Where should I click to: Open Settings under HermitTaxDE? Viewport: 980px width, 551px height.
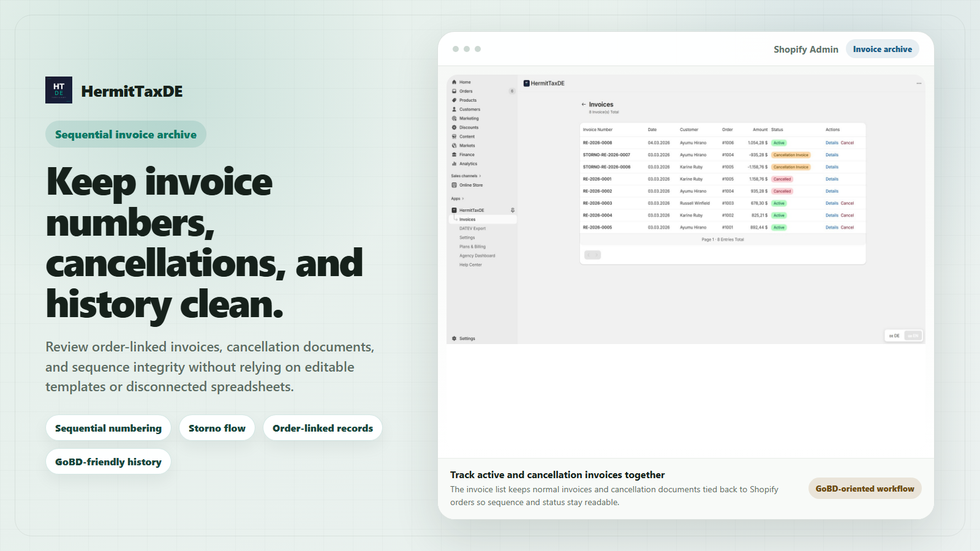pyautogui.click(x=467, y=238)
